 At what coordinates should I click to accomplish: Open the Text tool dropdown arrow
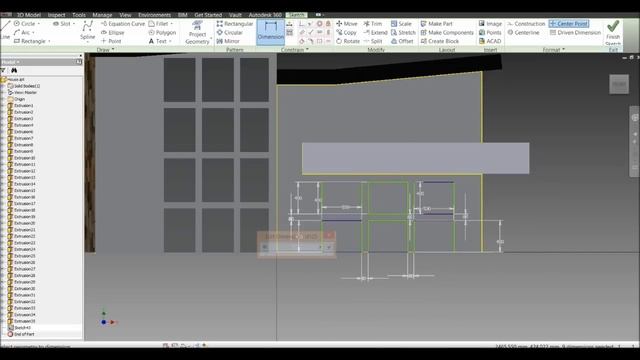170,41
